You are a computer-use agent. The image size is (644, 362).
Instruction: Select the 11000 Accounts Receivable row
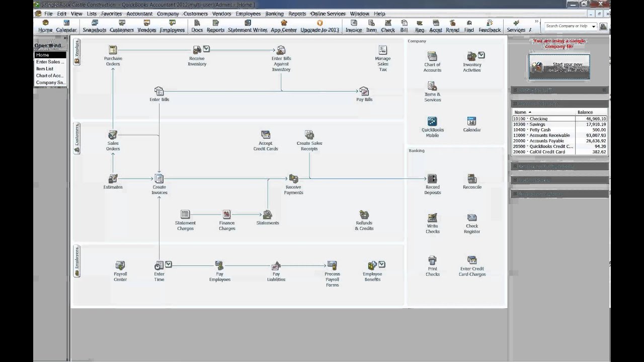click(559, 135)
